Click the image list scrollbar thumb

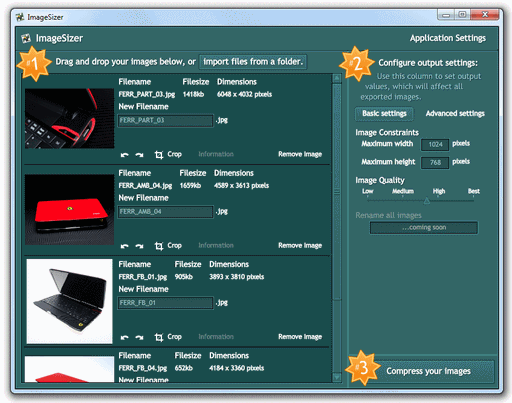[x=337, y=192]
